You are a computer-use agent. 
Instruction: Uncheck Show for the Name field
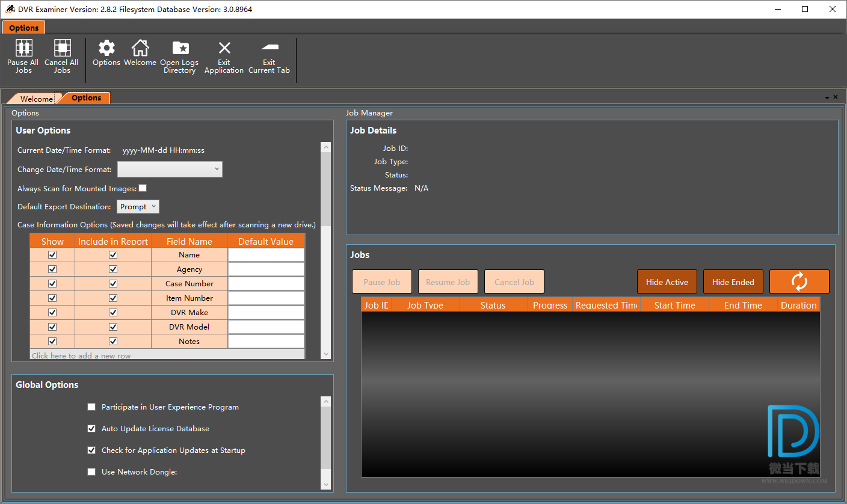pos(52,255)
